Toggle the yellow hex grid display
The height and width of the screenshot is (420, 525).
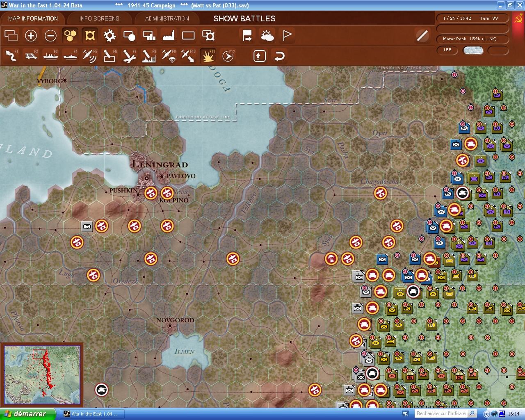pos(70,36)
